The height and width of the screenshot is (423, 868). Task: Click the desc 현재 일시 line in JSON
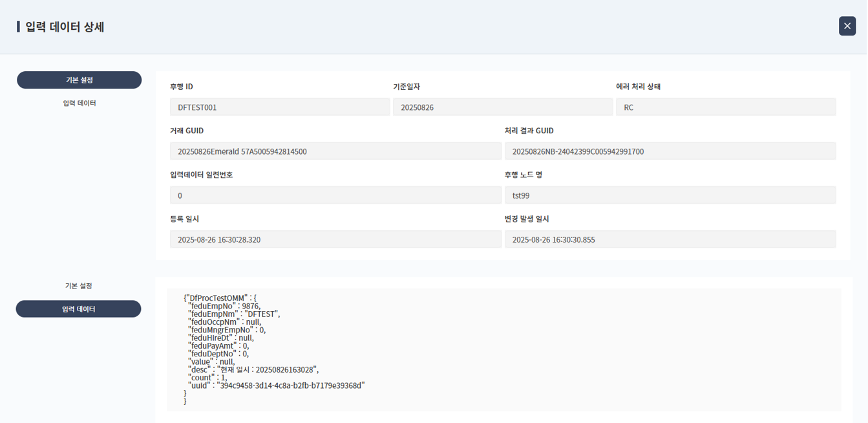253,370
